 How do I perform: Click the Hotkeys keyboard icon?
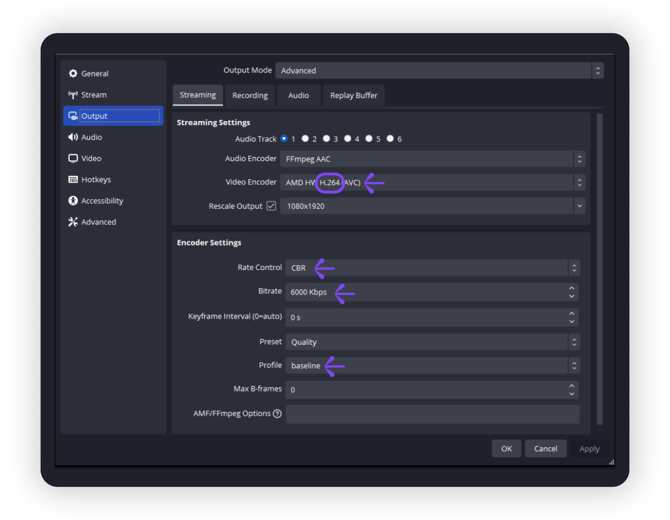coord(73,180)
